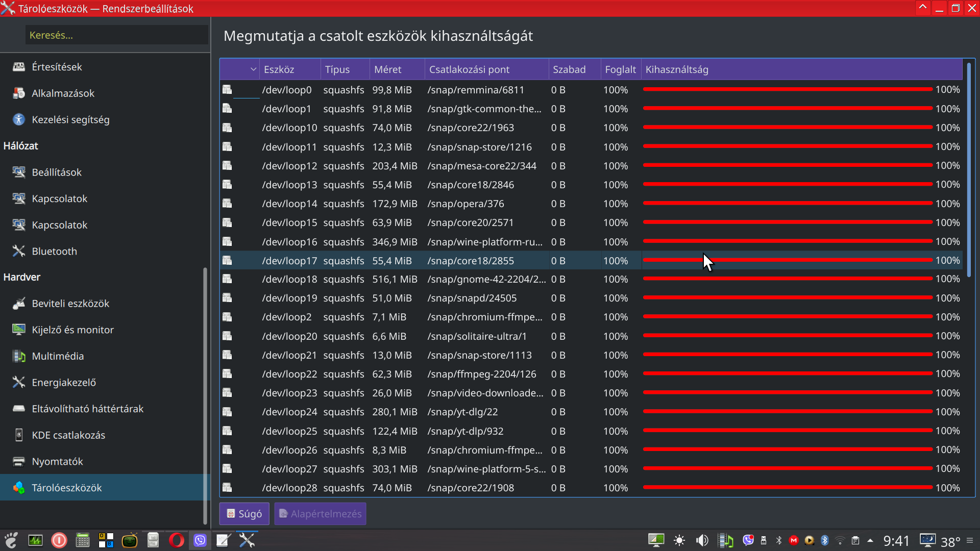Select 303,1 MiB size cell
The width and height of the screenshot is (980, 551).
click(x=395, y=469)
